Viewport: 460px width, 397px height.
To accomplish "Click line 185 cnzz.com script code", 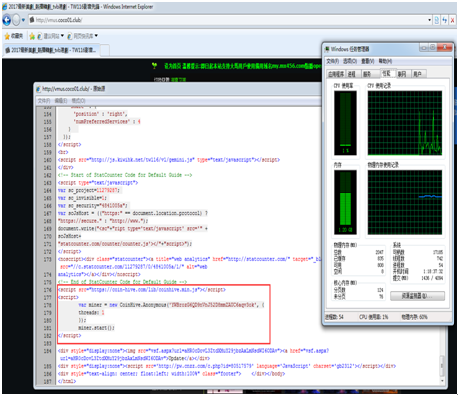I will click(227, 366).
